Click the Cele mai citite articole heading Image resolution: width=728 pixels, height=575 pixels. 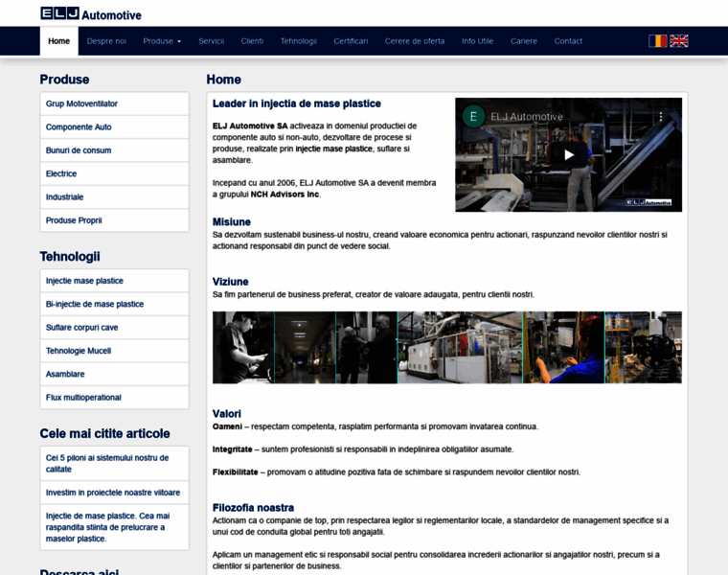[x=105, y=433]
